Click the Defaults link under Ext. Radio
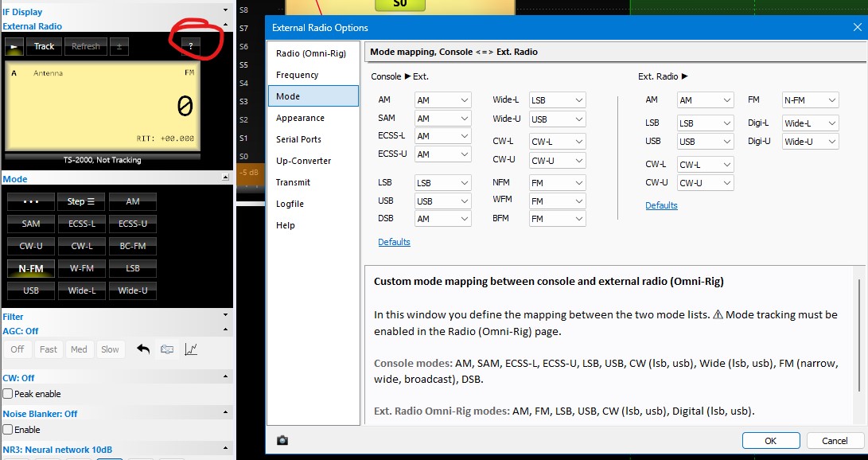Image resolution: width=868 pixels, height=460 pixels. 661,205
